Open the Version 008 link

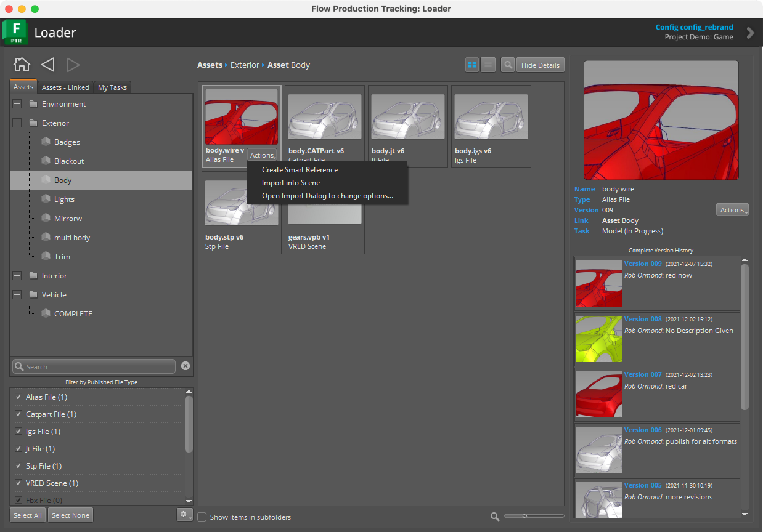(x=643, y=319)
